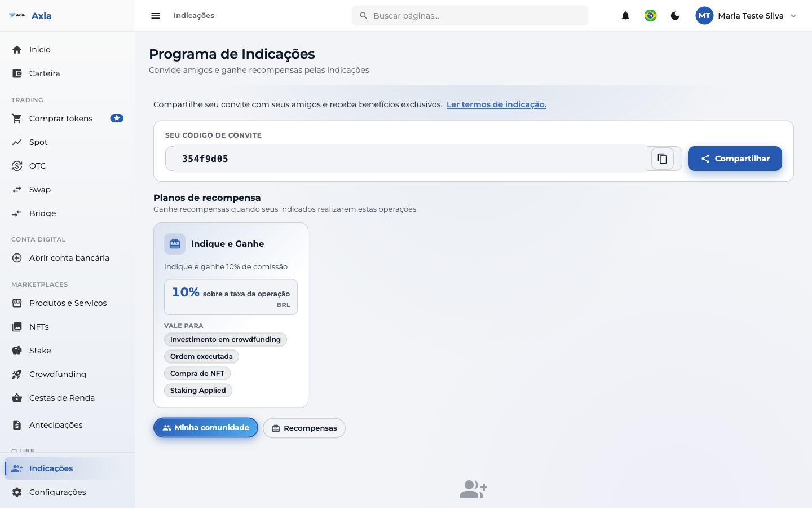812x508 pixels.
Task: Toggle the hamburger menu icon
Action: [x=156, y=16]
